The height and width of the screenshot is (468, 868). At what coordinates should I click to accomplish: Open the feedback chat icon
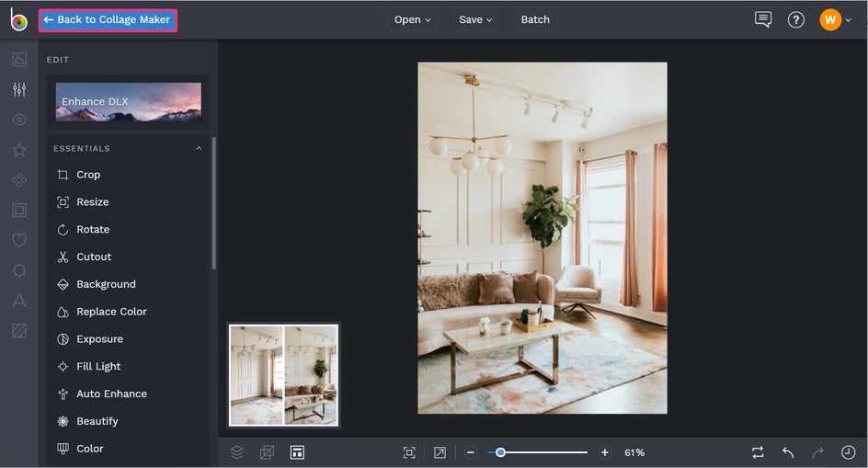(x=762, y=19)
